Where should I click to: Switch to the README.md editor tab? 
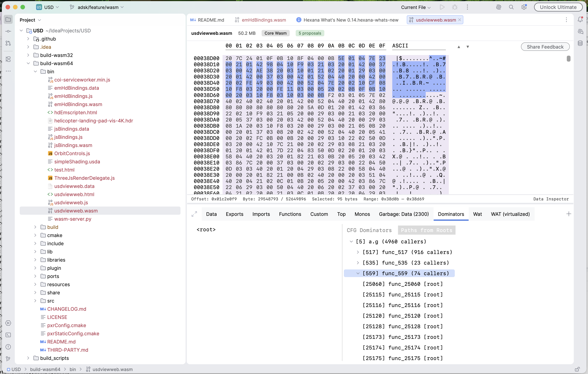point(207,20)
